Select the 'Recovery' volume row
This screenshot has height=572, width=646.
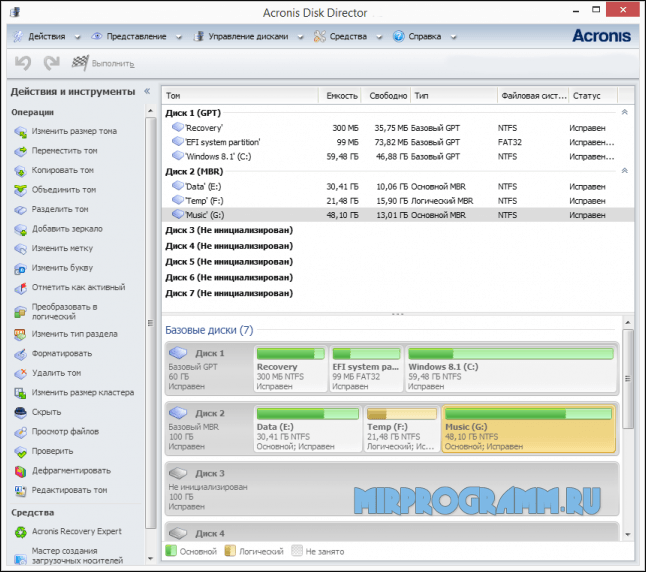click(398, 128)
